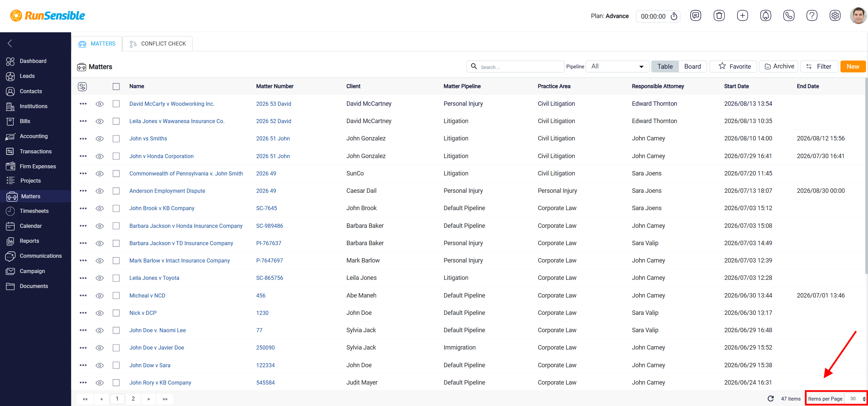Tick the select-all checkbox in header

coord(116,87)
